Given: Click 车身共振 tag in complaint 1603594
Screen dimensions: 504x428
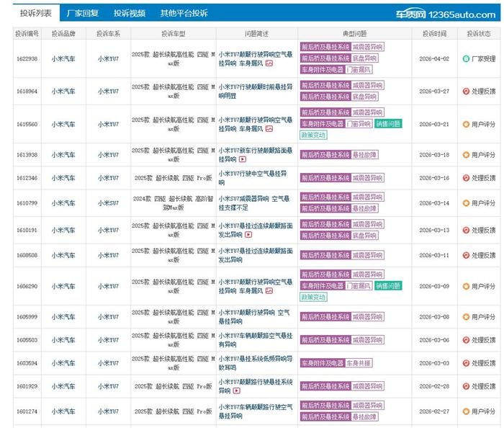Looking at the screenshot, I should (x=359, y=363).
